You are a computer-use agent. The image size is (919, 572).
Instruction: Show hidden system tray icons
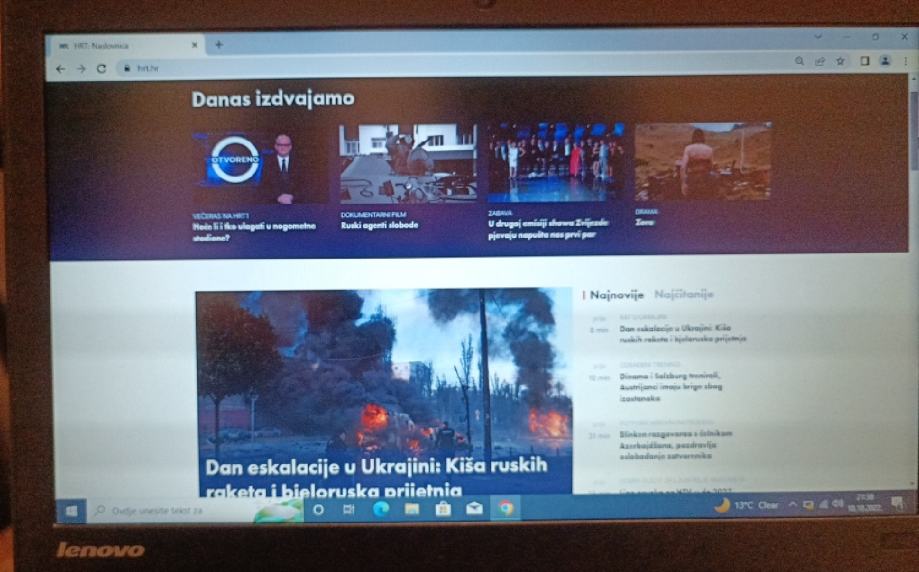[x=792, y=505]
